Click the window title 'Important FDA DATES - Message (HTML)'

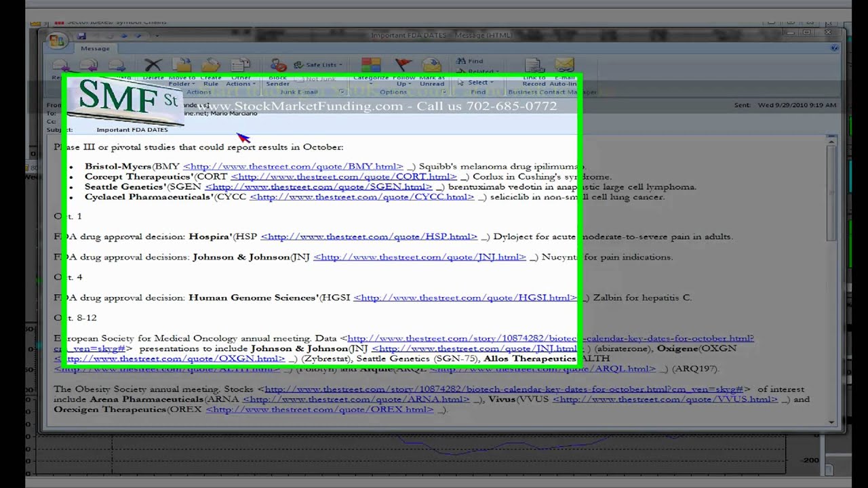[x=441, y=35]
